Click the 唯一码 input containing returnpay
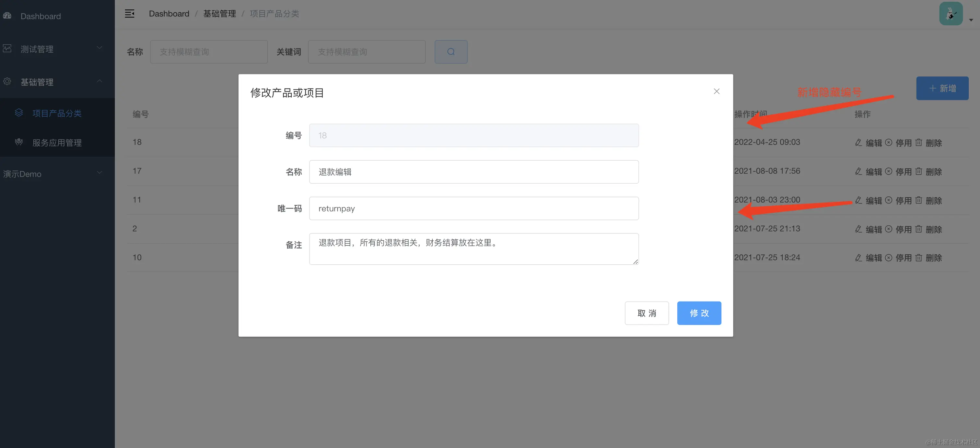Screen dimensions: 980x448 tap(473, 208)
